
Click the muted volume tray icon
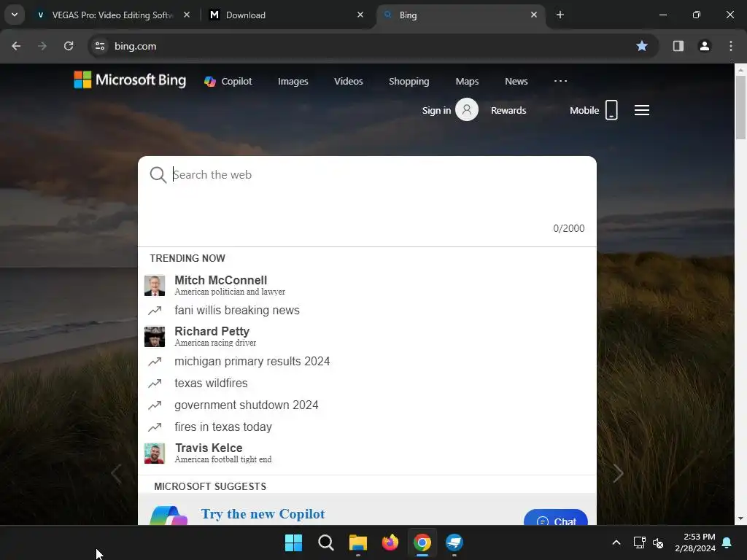tap(658, 542)
